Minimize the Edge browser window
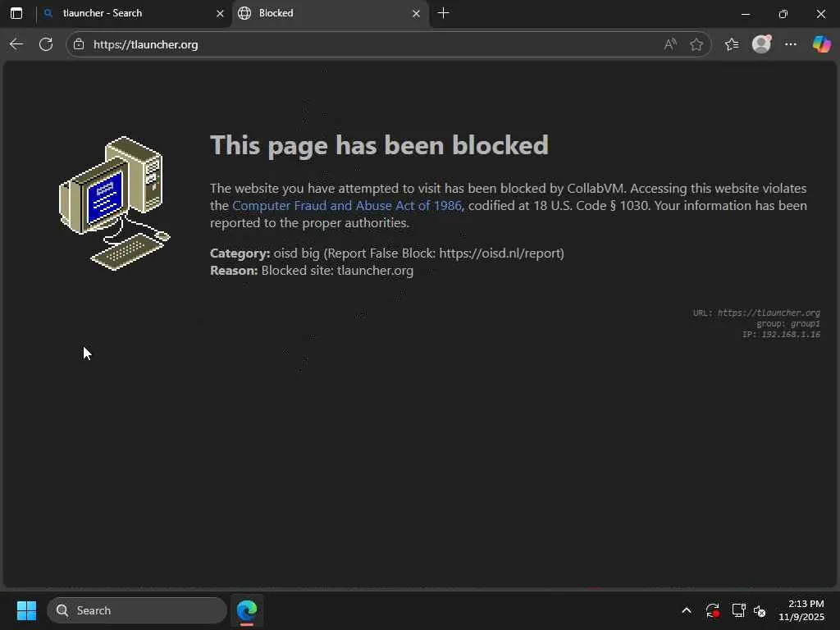Image resolution: width=840 pixels, height=630 pixels. (x=745, y=13)
